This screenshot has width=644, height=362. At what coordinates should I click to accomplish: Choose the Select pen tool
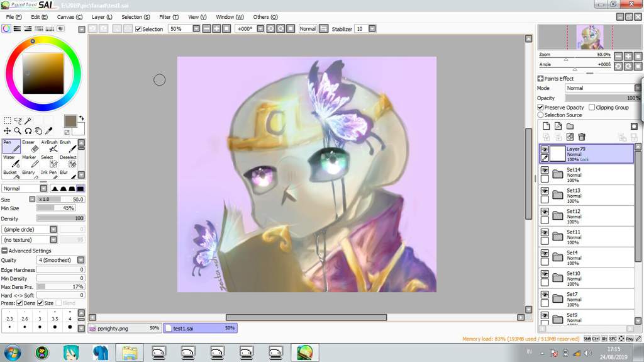click(49, 161)
